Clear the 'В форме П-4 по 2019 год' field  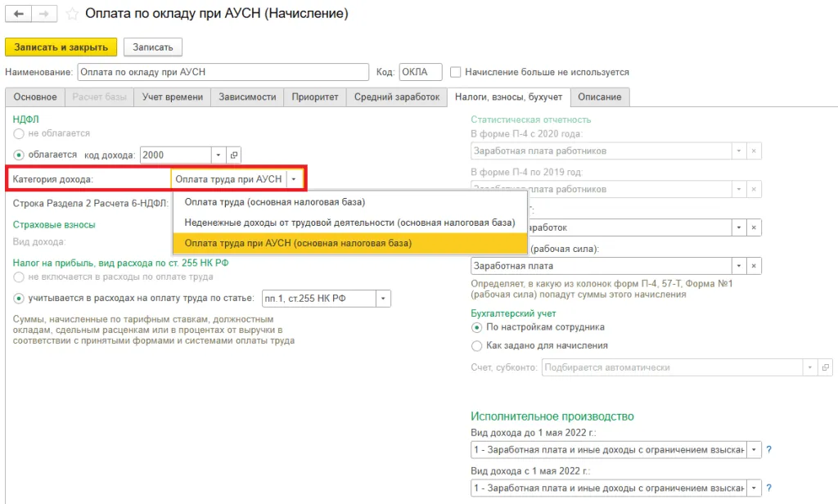[x=754, y=189]
